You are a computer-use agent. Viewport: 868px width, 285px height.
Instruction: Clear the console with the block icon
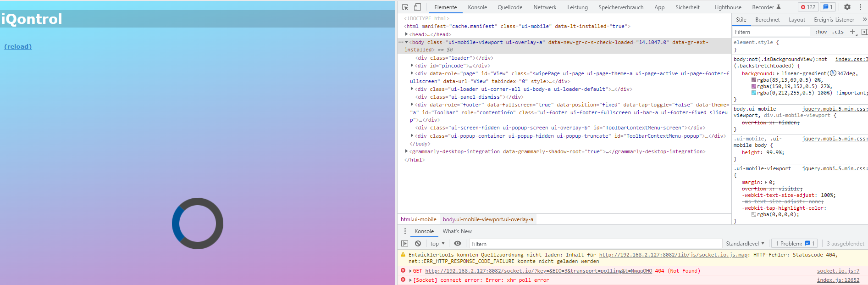click(418, 244)
